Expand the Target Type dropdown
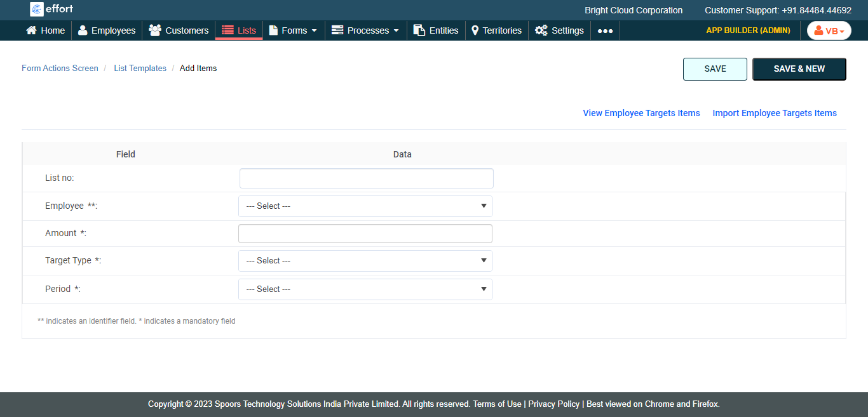 click(365, 261)
